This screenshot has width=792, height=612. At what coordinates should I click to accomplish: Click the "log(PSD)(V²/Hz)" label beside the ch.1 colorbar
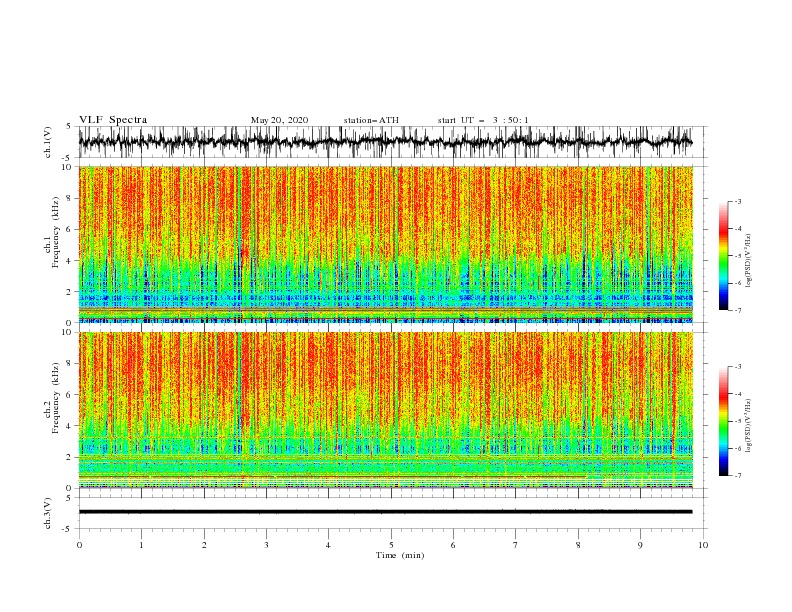point(749,261)
